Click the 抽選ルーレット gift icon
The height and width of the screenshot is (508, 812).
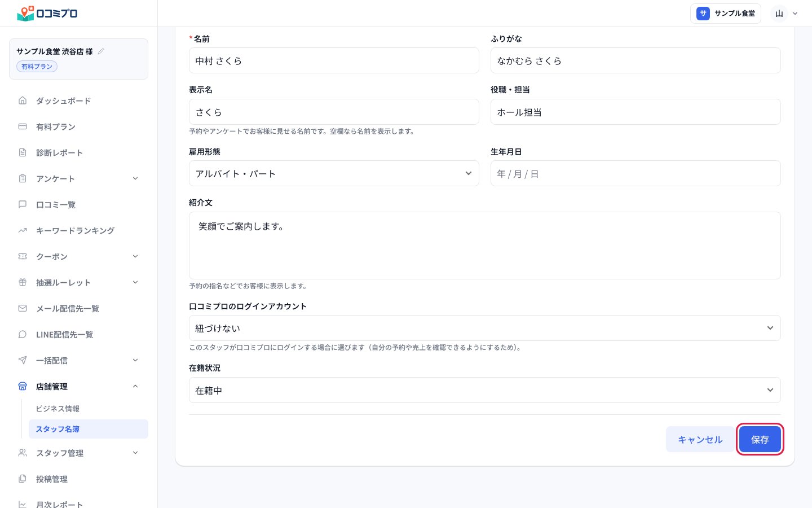tap(23, 282)
